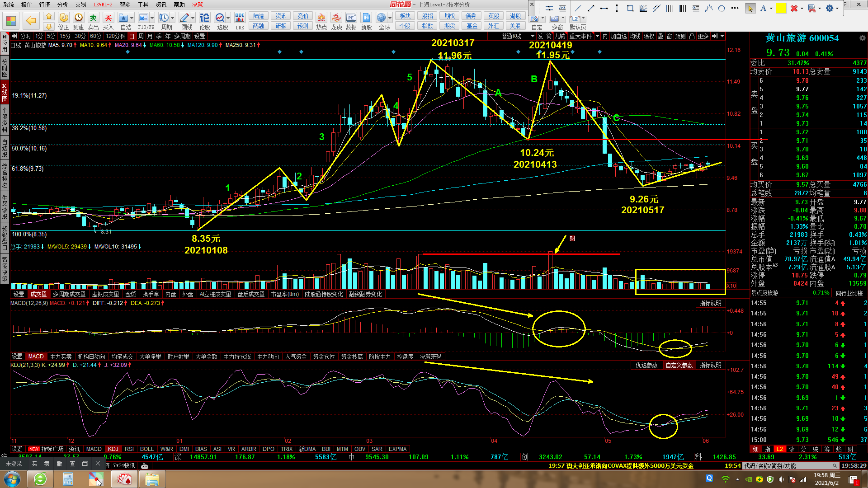Viewport: 868px width, 488px height.
Task: Select the ellipse drawing tool
Action: [722, 8]
